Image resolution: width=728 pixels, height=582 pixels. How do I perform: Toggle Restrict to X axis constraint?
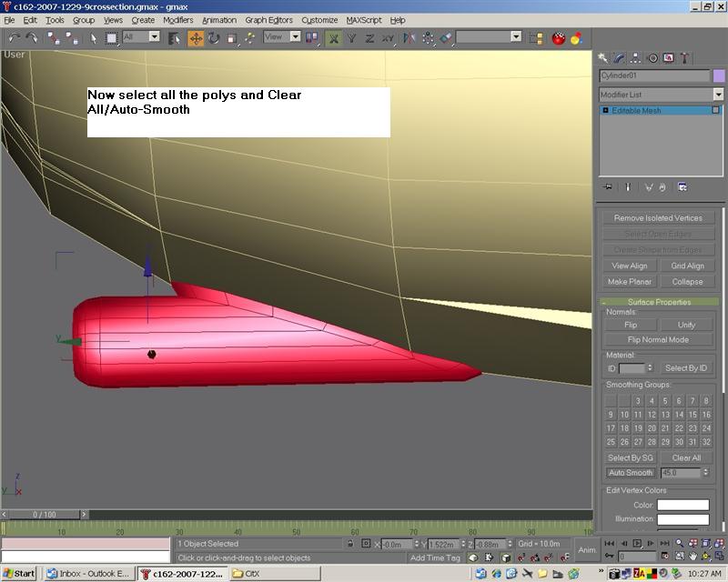click(x=333, y=38)
